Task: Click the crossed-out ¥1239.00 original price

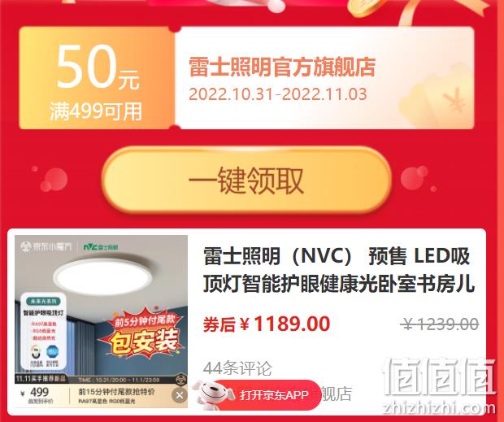Action: pyautogui.click(x=440, y=324)
